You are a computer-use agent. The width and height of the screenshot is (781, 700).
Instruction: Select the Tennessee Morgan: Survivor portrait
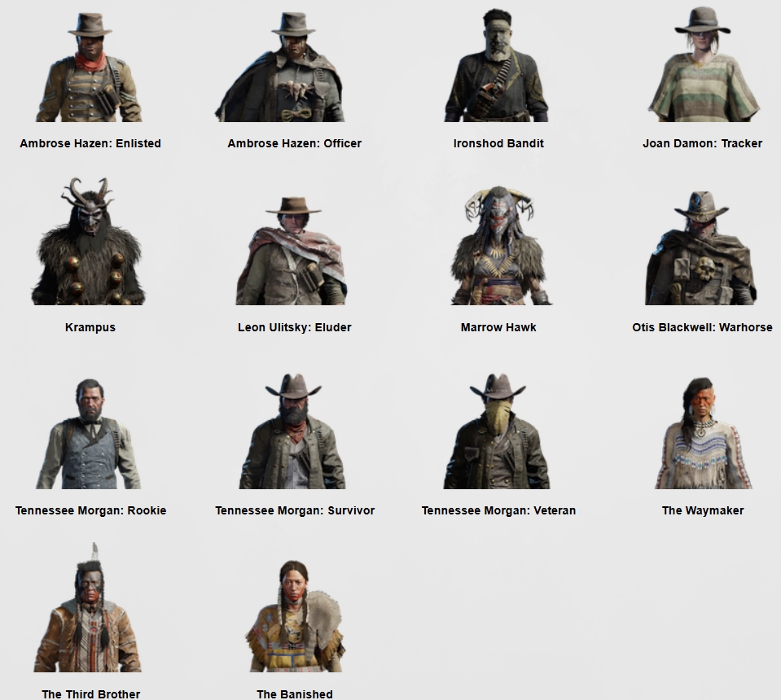[x=294, y=431]
